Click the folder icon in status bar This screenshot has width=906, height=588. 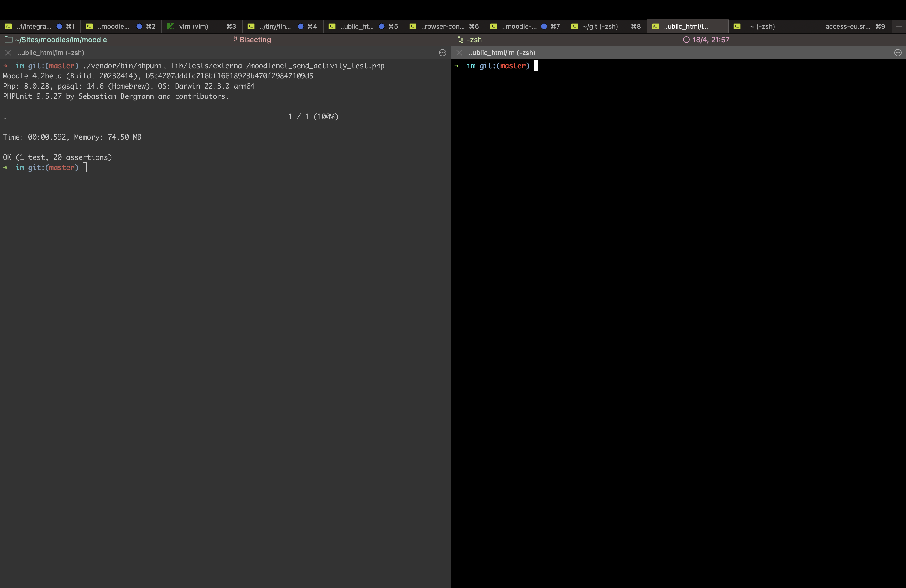point(8,40)
